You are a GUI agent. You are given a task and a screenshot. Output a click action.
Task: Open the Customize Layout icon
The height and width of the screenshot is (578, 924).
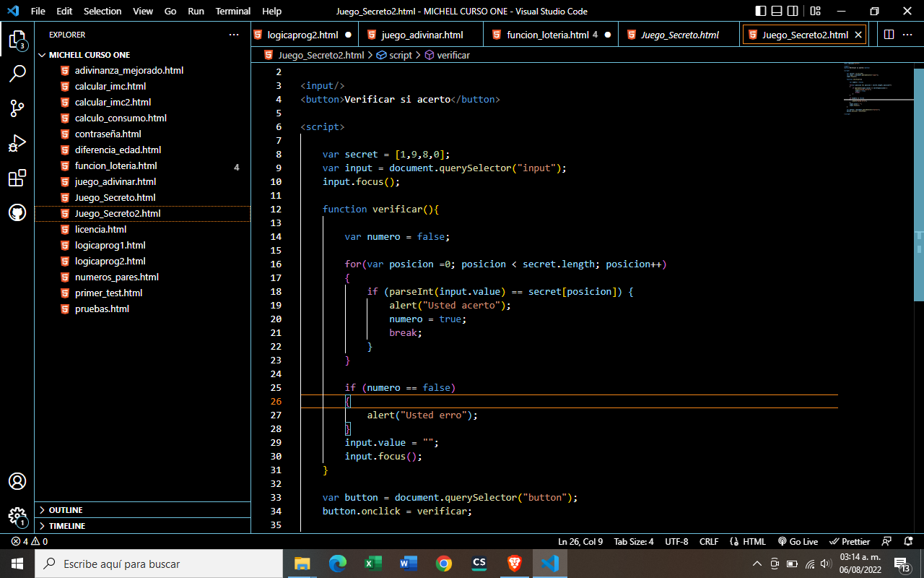(815, 11)
